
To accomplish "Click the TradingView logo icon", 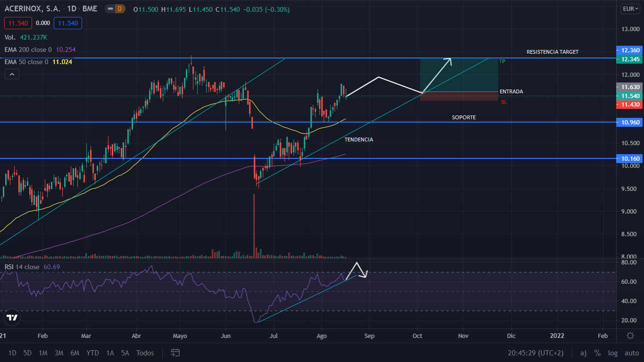I will point(12,317).
